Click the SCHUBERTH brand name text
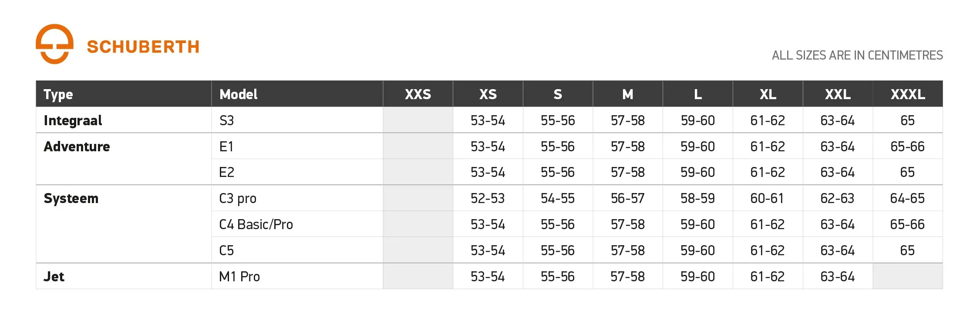This screenshot has height=320, width=980. coord(143,47)
